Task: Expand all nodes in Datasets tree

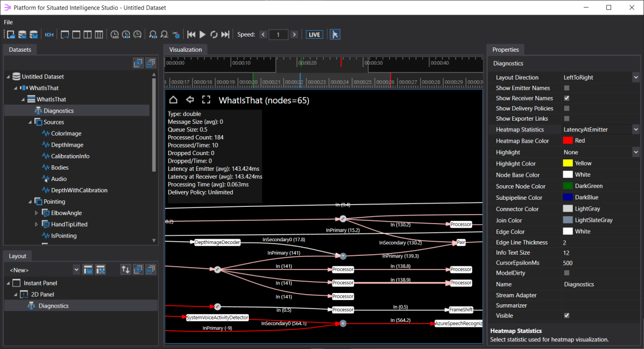Action: [138, 63]
